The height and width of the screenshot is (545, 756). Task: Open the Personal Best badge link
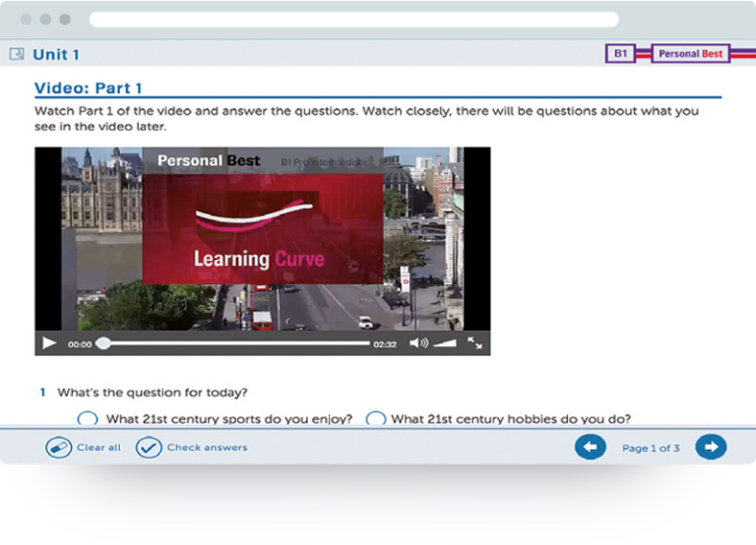coord(690,54)
